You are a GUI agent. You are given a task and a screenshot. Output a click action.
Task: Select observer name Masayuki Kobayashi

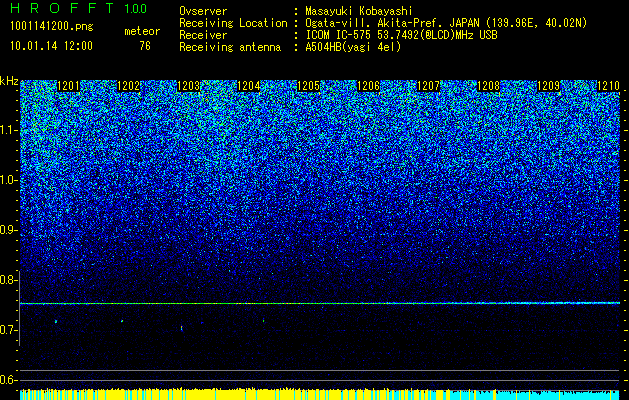coord(358,11)
